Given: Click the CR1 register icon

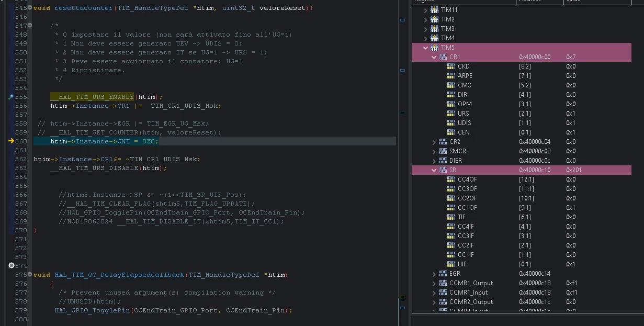Looking at the screenshot, I should [443, 57].
